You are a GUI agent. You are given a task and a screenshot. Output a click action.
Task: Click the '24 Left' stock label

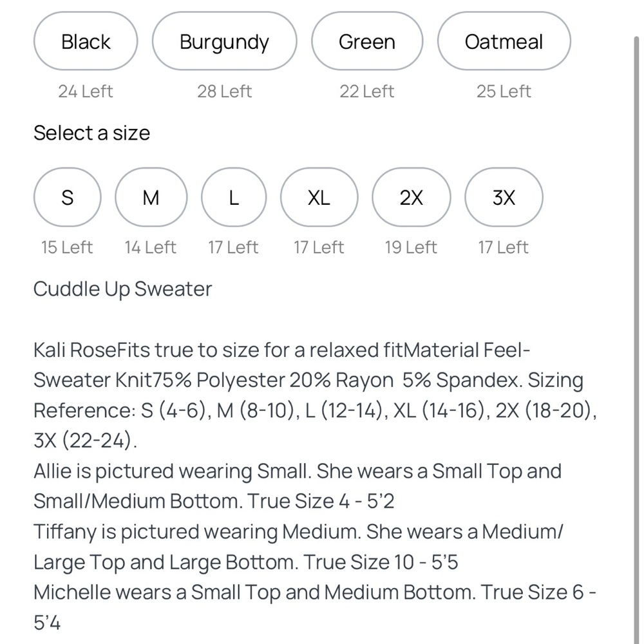[86, 91]
